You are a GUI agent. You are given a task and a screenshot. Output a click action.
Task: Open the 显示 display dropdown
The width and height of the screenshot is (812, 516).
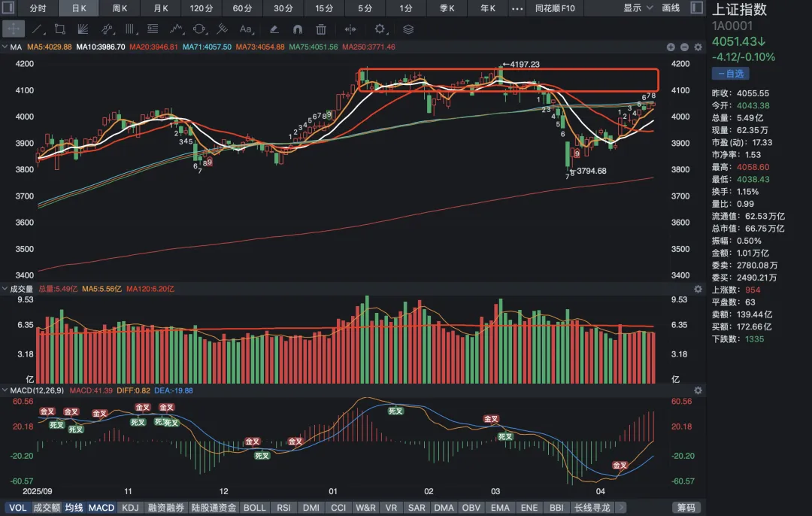click(x=638, y=8)
